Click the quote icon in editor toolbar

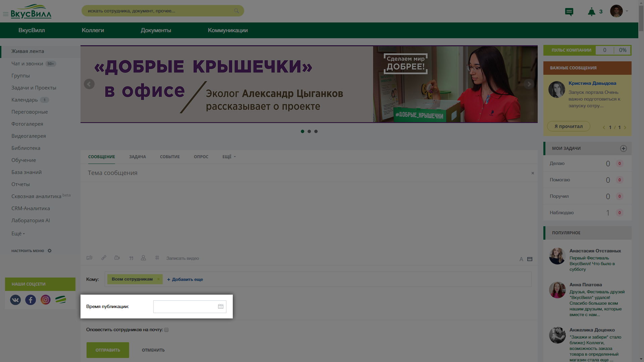[x=131, y=258]
